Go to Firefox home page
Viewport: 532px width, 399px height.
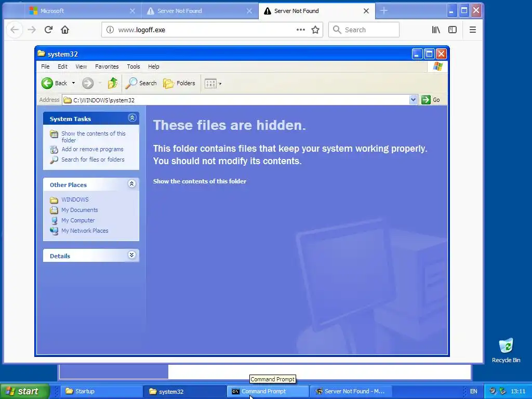click(65, 30)
